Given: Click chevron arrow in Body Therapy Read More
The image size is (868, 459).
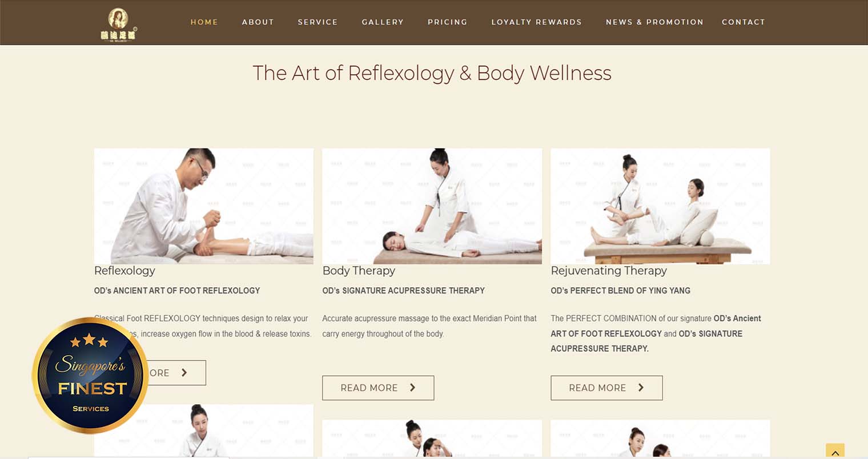Looking at the screenshot, I should 412,388.
